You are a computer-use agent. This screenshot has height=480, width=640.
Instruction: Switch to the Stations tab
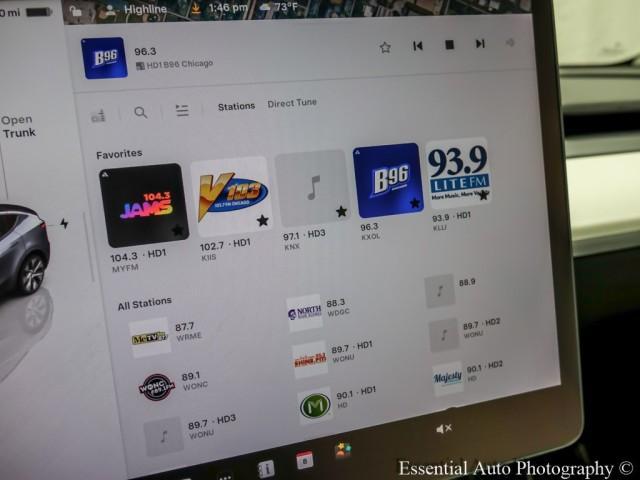coord(236,106)
